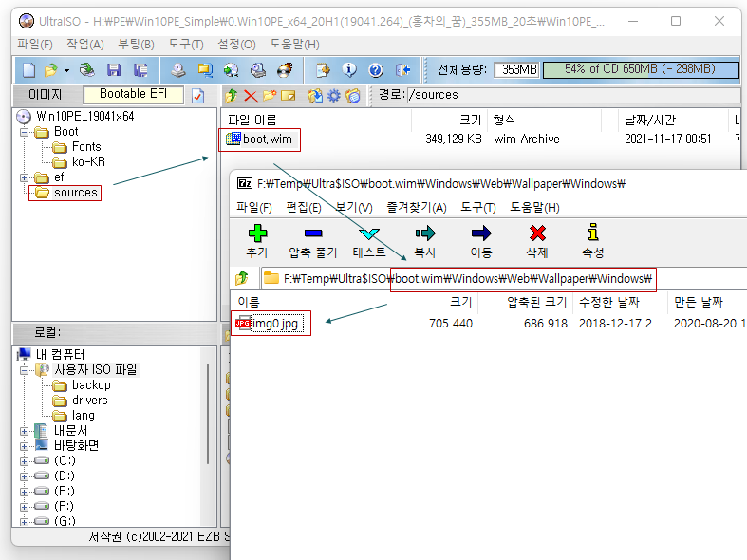The width and height of the screenshot is (747, 560).
Task: Click the Rename folder icon in image toolbar
Action: (x=289, y=95)
